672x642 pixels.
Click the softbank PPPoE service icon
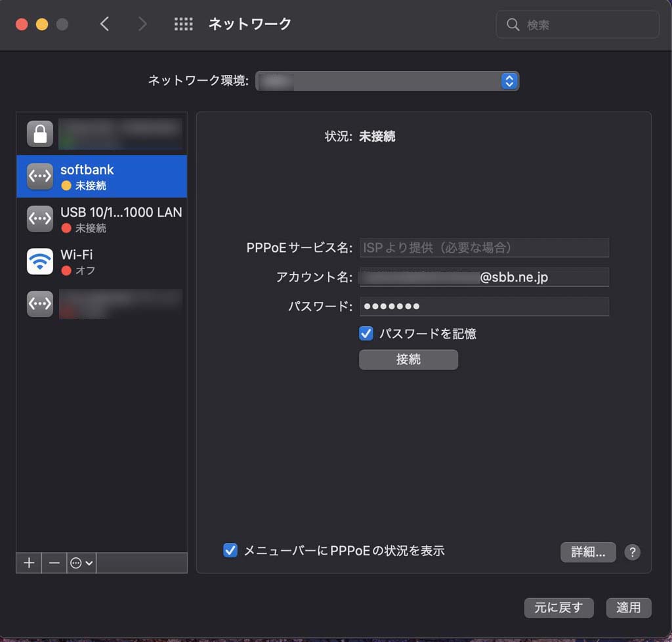(x=40, y=177)
